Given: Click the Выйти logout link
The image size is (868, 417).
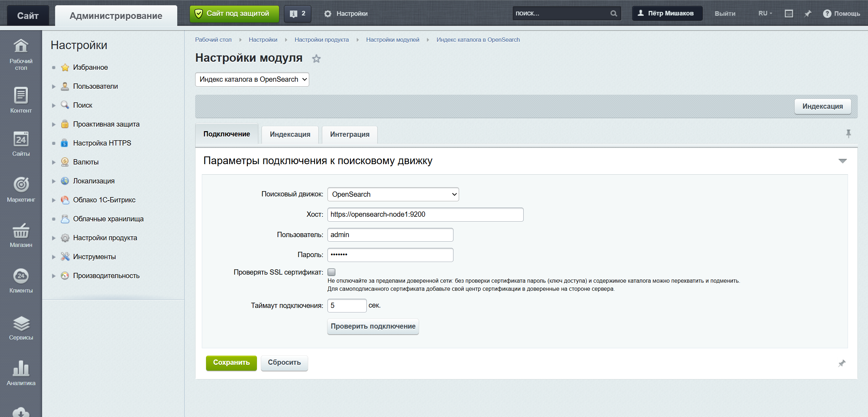Looking at the screenshot, I should pos(725,14).
